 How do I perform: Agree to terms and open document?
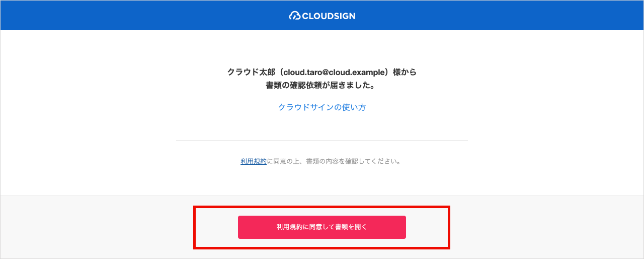[x=322, y=227]
